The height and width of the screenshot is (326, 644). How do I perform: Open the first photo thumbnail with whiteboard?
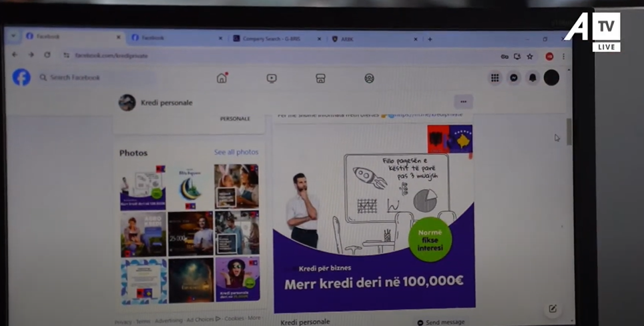[x=143, y=188]
